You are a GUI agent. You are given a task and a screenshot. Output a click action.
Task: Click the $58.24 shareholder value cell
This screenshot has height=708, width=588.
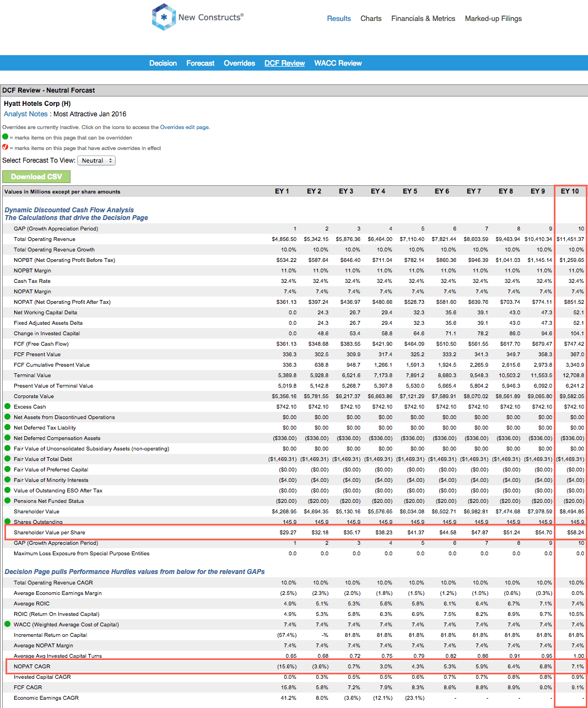coord(575,532)
